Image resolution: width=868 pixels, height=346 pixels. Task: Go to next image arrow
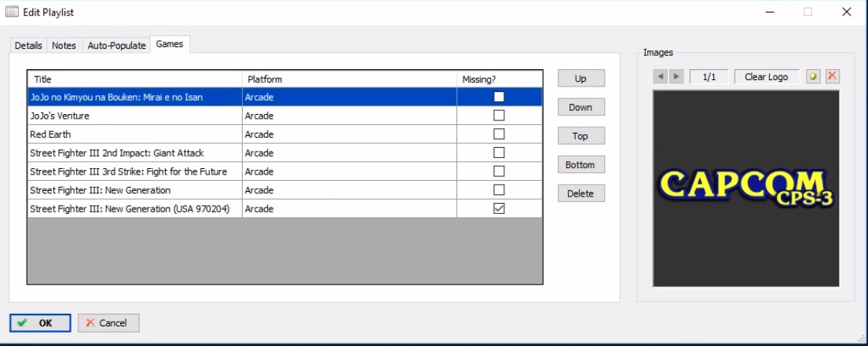(676, 76)
